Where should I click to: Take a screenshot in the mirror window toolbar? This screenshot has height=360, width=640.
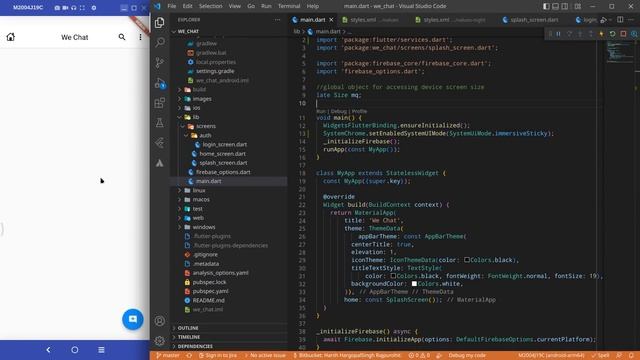pos(57,8)
